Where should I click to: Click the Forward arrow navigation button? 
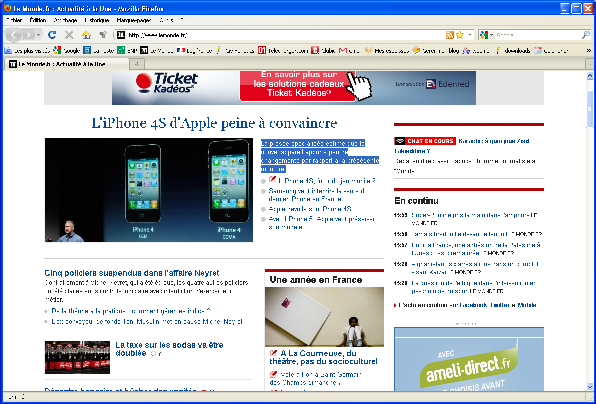(29, 35)
